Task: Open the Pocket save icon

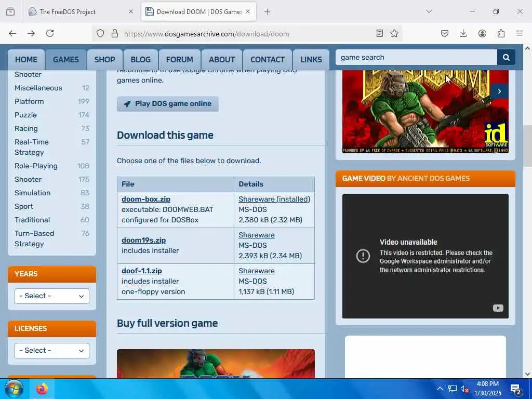Action: pos(445,33)
